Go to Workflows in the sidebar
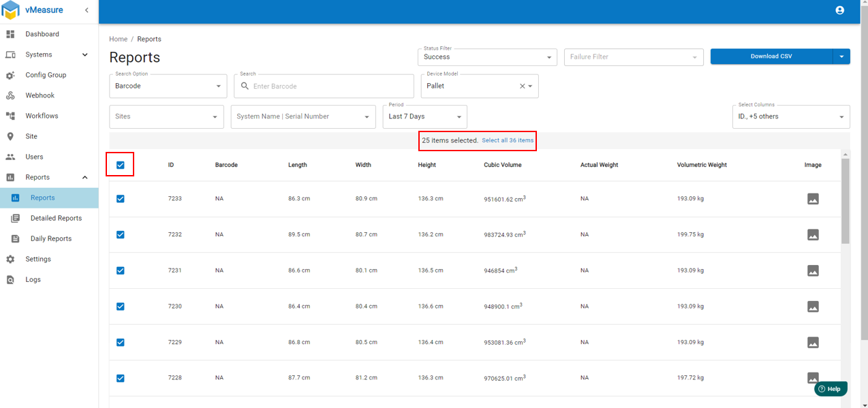The image size is (868, 408). (x=42, y=116)
